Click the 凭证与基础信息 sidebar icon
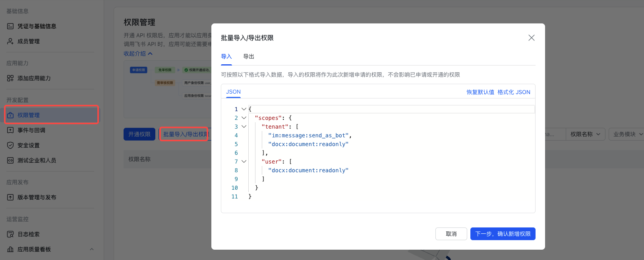The width and height of the screenshot is (644, 260). pos(10,26)
